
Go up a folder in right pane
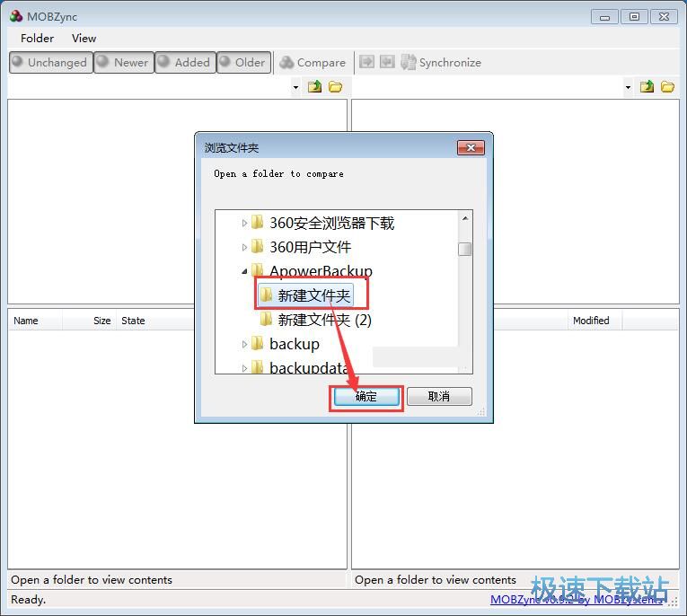tap(647, 87)
